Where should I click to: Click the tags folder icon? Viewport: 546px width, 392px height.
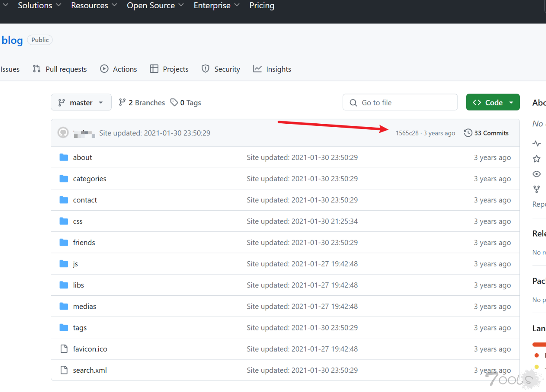(64, 327)
